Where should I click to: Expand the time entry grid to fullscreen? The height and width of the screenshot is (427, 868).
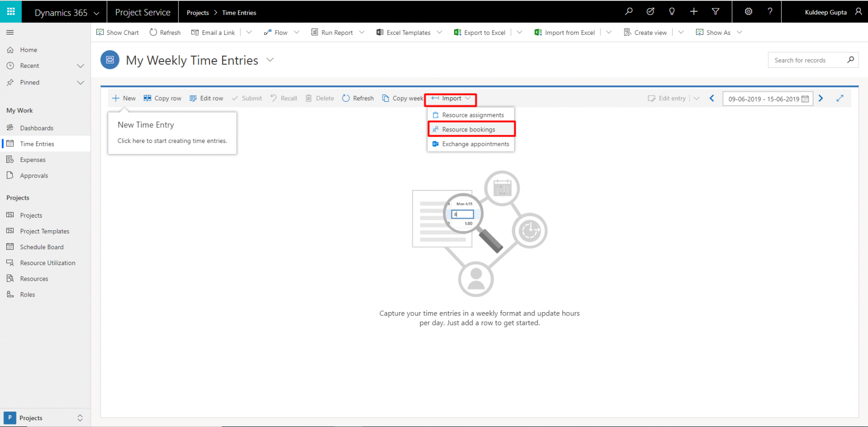pos(840,98)
